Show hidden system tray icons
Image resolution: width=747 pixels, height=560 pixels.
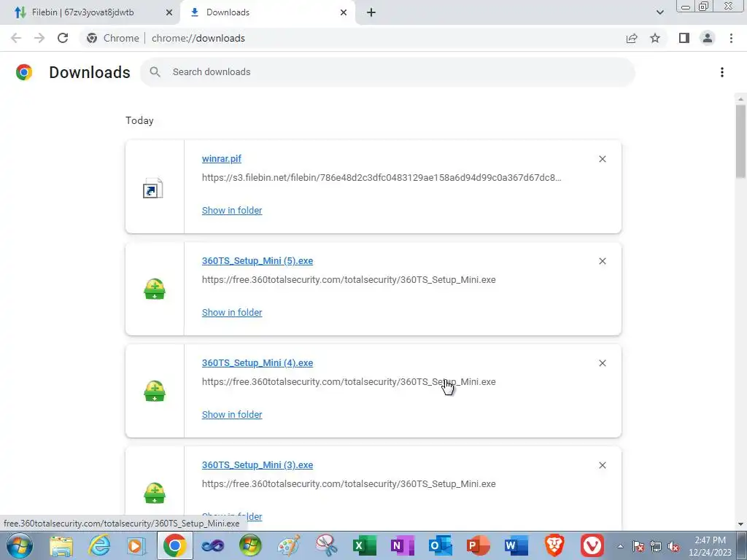pyautogui.click(x=620, y=546)
